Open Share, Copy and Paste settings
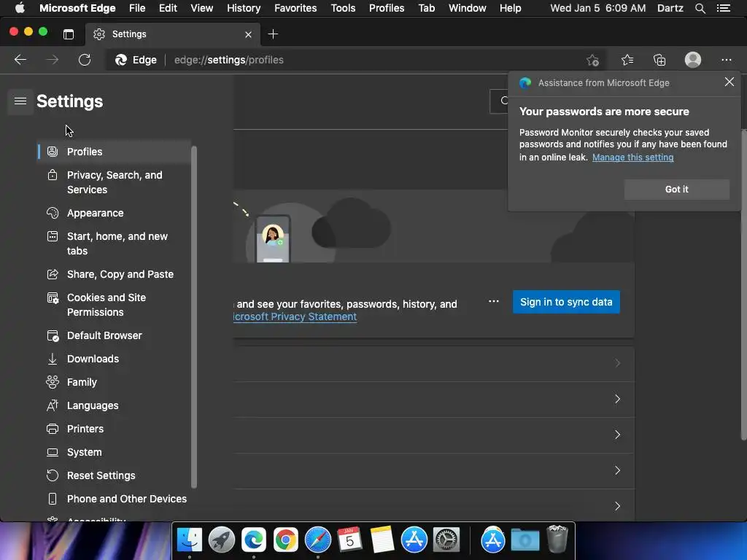Viewport: 747px width, 560px height. tap(115, 274)
